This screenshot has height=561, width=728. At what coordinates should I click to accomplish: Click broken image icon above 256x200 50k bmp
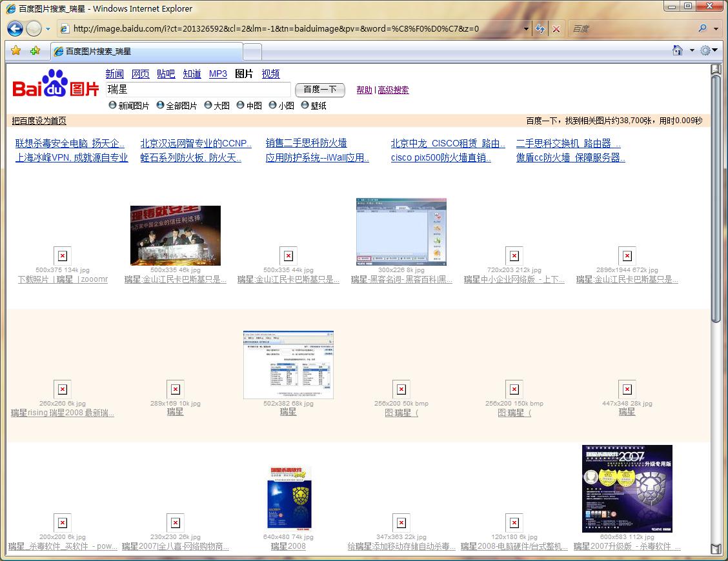(x=401, y=389)
